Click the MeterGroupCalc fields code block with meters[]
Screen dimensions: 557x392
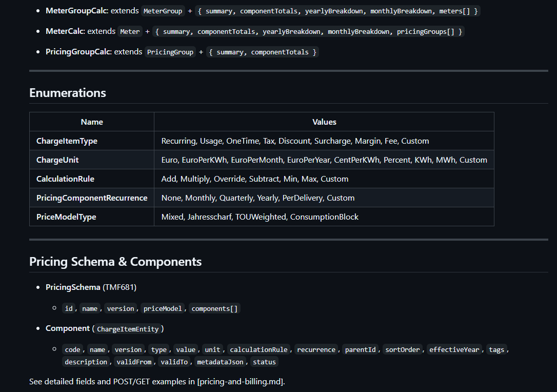[x=337, y=11]
